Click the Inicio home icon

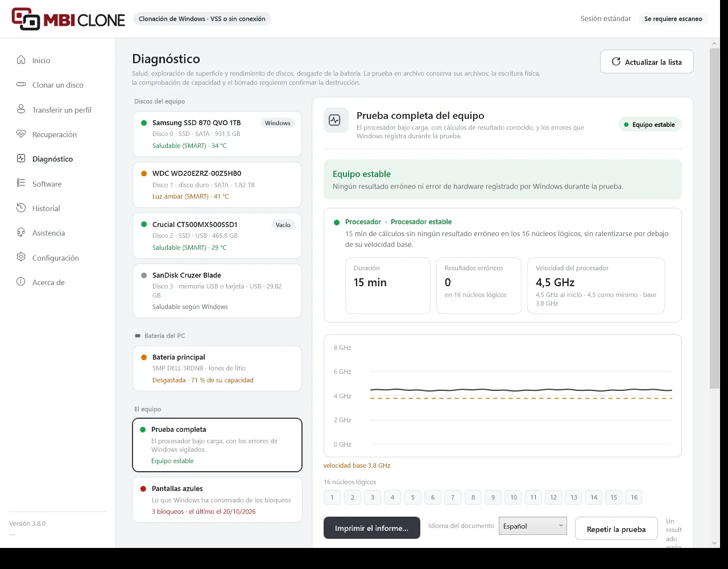click(x=21, y=60)
